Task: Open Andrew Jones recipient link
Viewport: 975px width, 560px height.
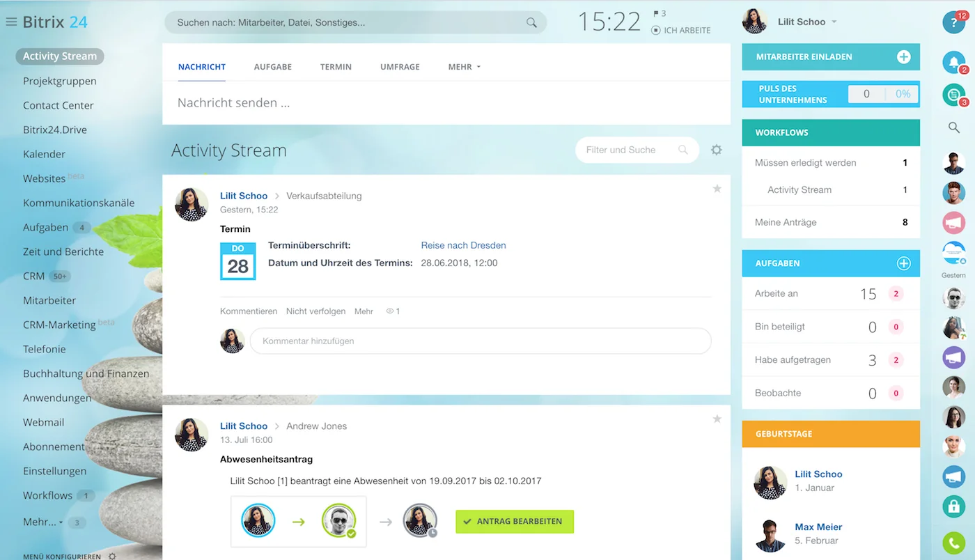Action: [316, 426]
